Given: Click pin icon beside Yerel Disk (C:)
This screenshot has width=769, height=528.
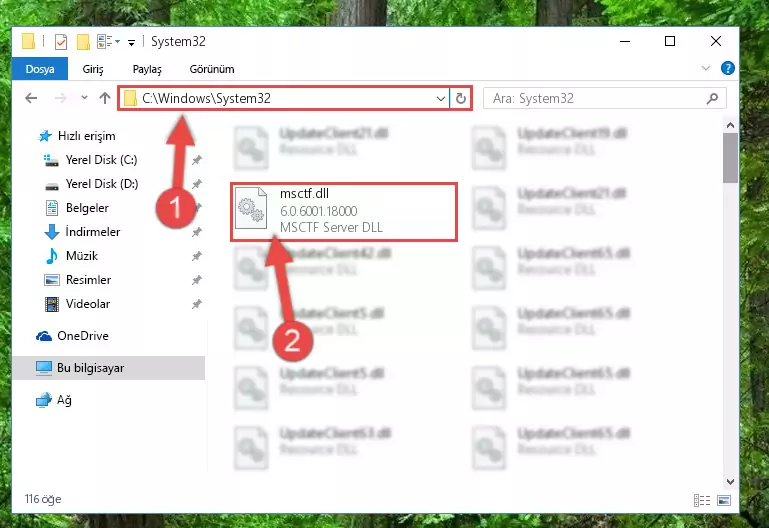Looking at the screenshot, I should pyautogui.click(x=197, y=160).
